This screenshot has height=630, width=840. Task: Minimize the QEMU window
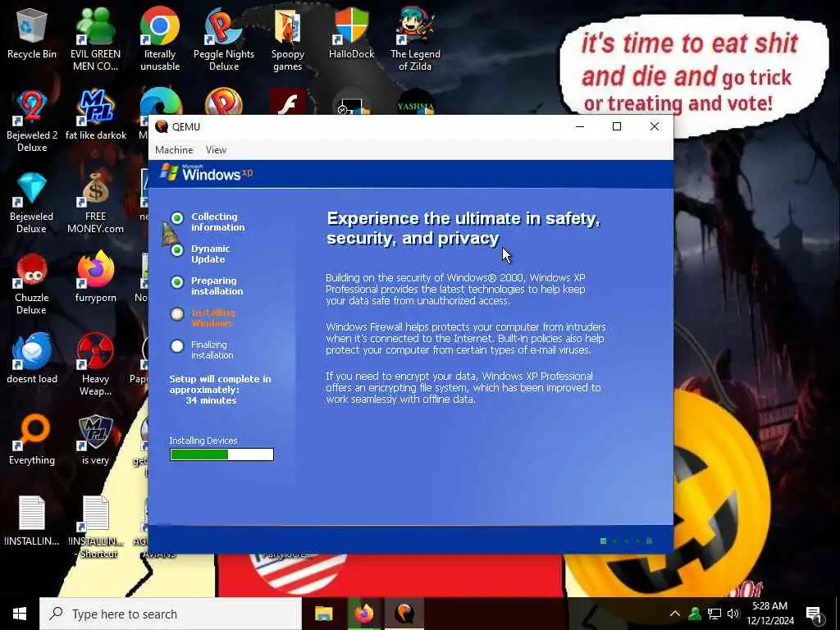(x=580, y=126)
